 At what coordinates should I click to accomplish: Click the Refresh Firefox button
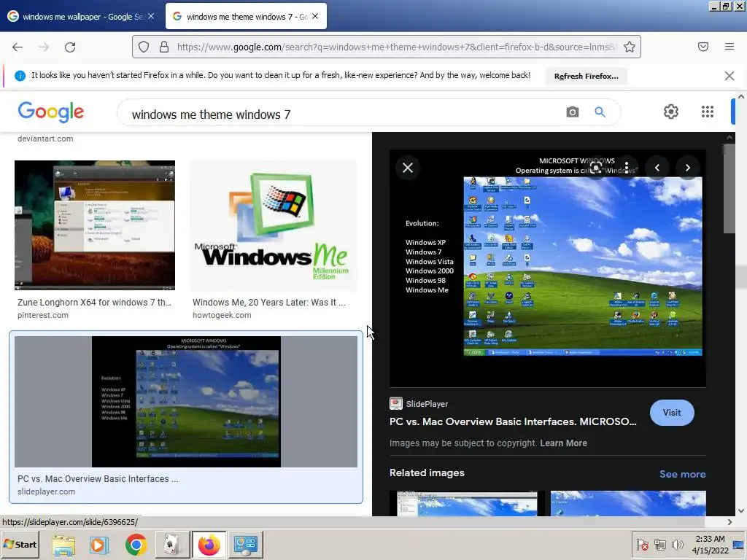(586, 76)
